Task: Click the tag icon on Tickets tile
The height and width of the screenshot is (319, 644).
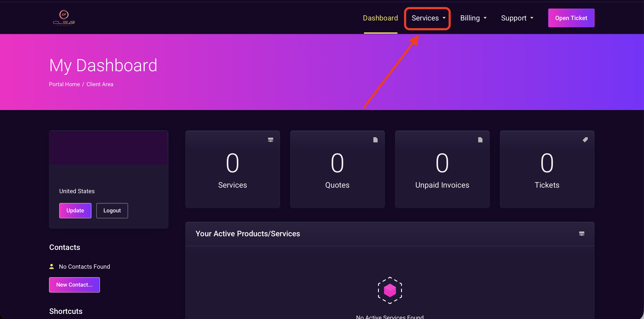Action: pos(585,140)
